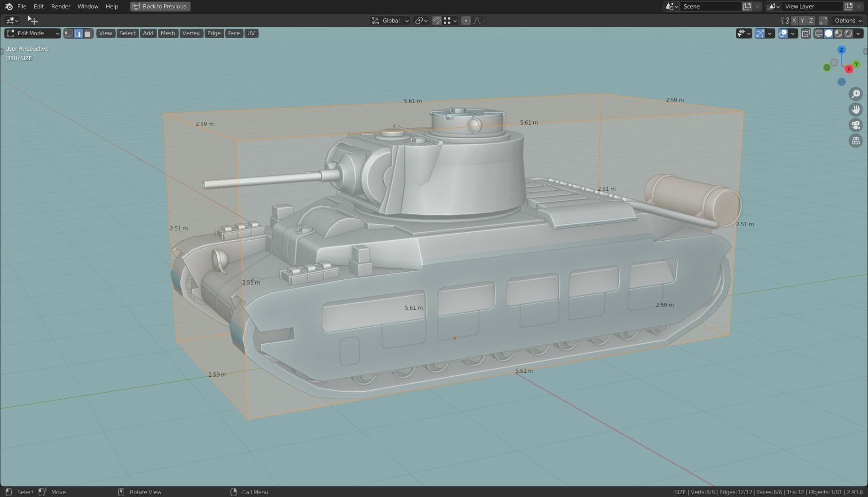
Task: Open Global transform orientation dropdown
Action: pos(390,20)
